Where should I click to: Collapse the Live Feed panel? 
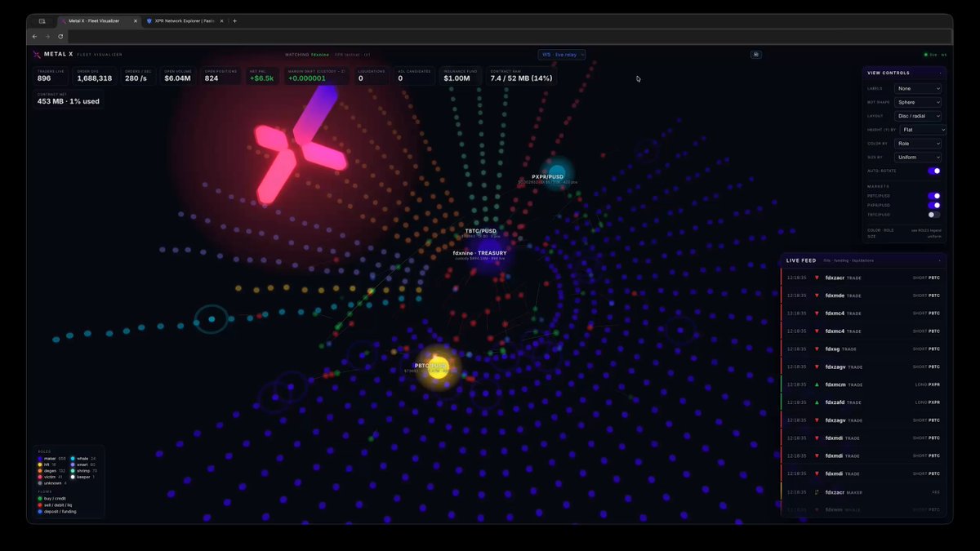click(939, 260)
